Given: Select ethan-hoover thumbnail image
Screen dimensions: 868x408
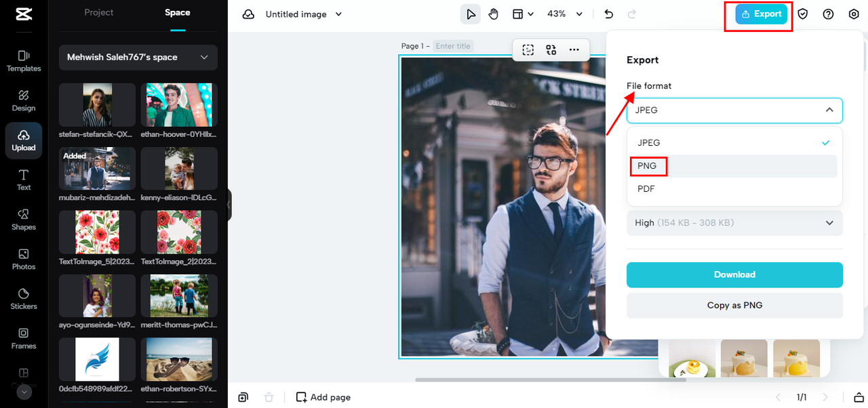Looking at the screenshot, I should coord(179,105).
